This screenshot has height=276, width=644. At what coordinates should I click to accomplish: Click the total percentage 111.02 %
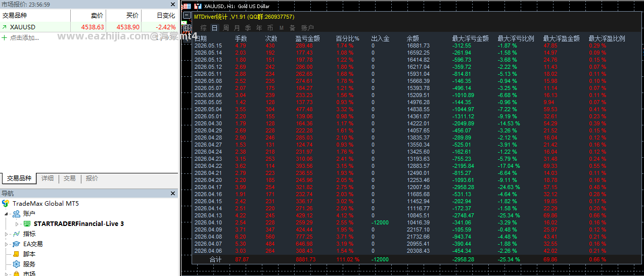(348, 259)
